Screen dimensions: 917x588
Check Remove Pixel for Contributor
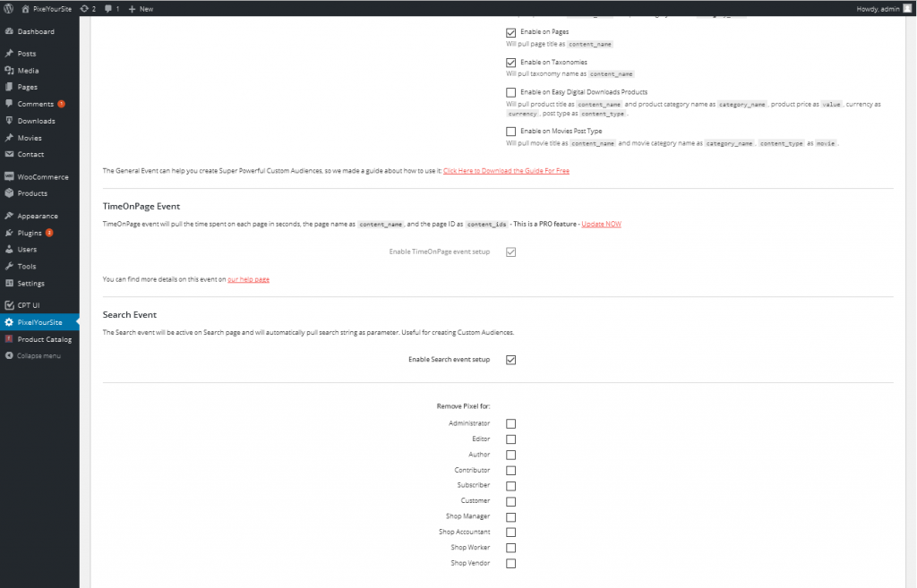tap(510, 470)
